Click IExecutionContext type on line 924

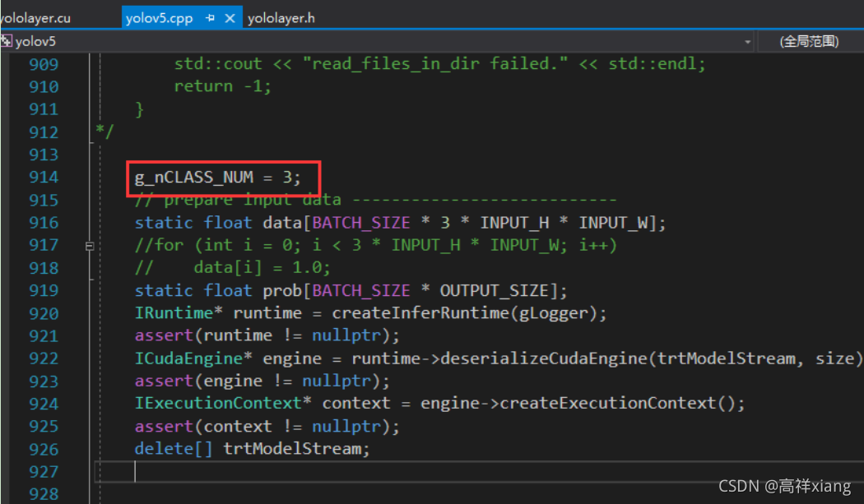pos(218,403)
